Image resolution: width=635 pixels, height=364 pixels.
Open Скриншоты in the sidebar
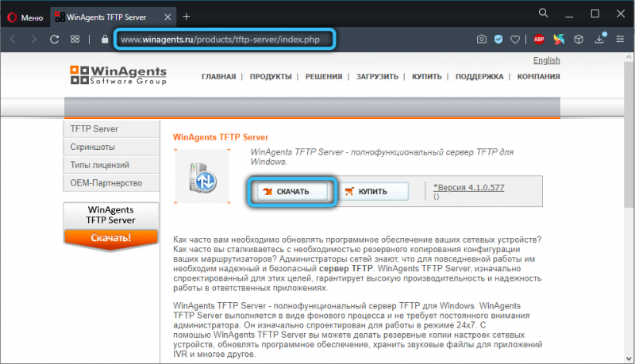point(111,147)
